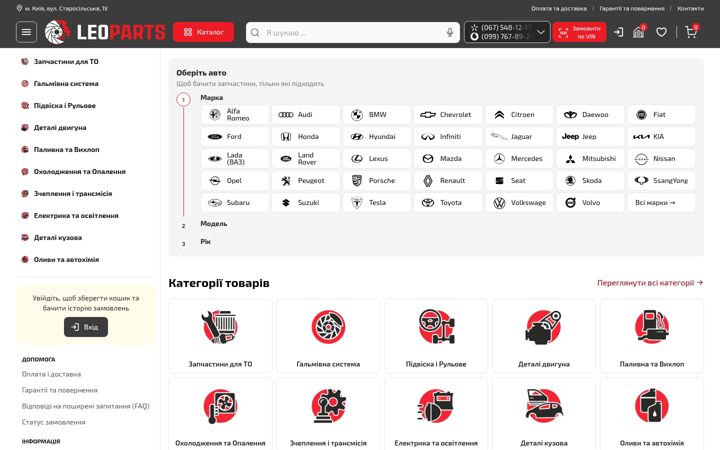The width and height of the screenshot is (720, 450).
Task: Open FAQ 'Відповіді на поширені запитання' link
Action: tap(85, 406)
